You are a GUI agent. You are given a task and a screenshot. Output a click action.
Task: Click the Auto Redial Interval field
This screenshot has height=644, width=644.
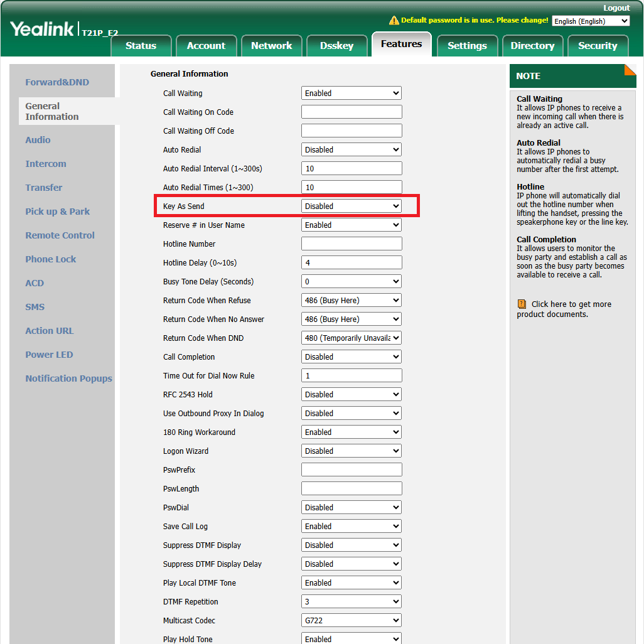pyautogui.click(x=351, y=169)
